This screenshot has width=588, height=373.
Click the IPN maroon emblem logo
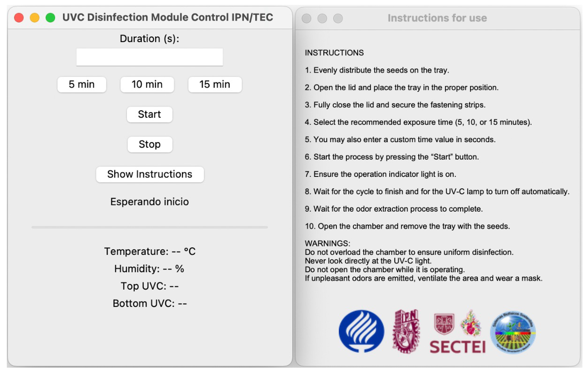coord(406,331)
